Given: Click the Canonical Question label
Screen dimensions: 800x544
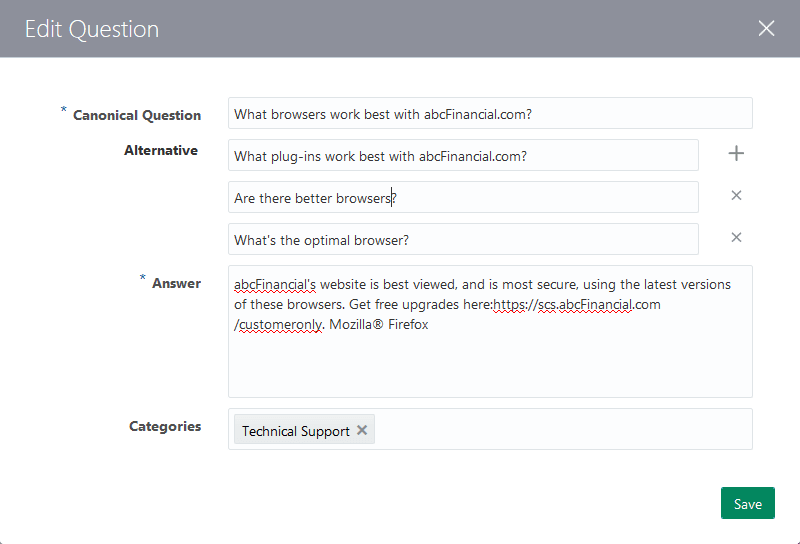Looking at the screenshot, I should click(x=137, y=115).
